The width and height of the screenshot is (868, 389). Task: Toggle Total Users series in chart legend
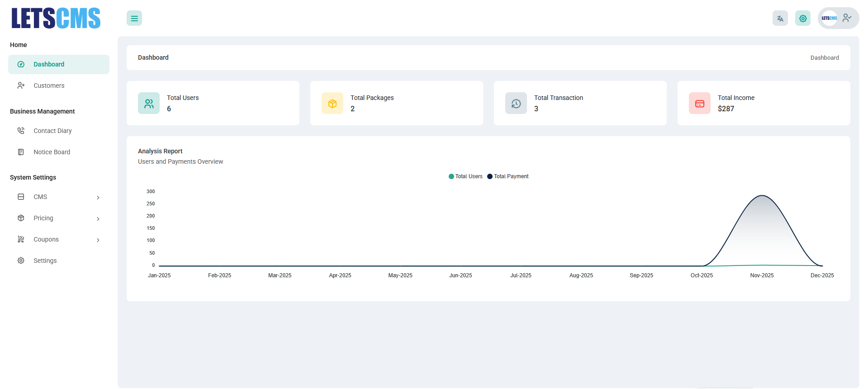click(465, 176)
